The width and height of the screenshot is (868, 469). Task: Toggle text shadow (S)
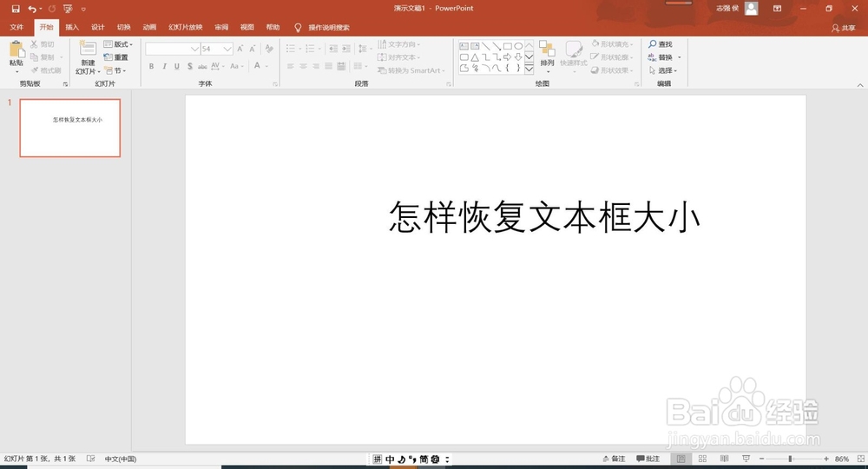pyautogui.click(x=190, y=66)
